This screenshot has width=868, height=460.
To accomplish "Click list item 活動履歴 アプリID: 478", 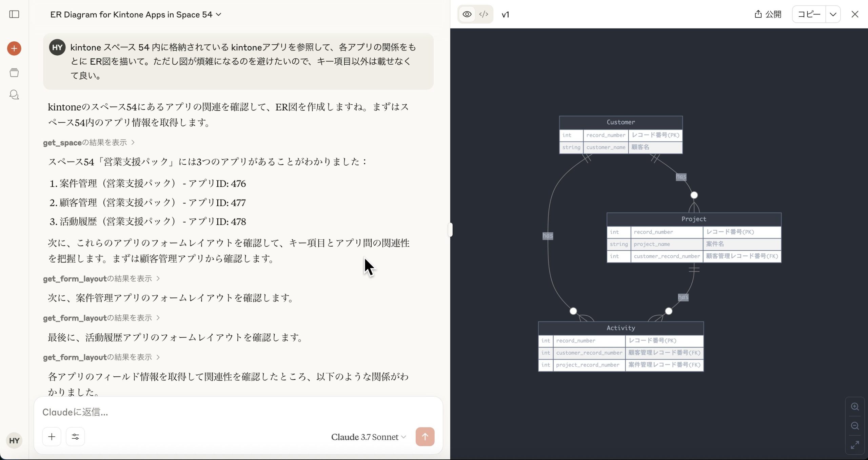I will pyautogui.click(x=153, y=222).
